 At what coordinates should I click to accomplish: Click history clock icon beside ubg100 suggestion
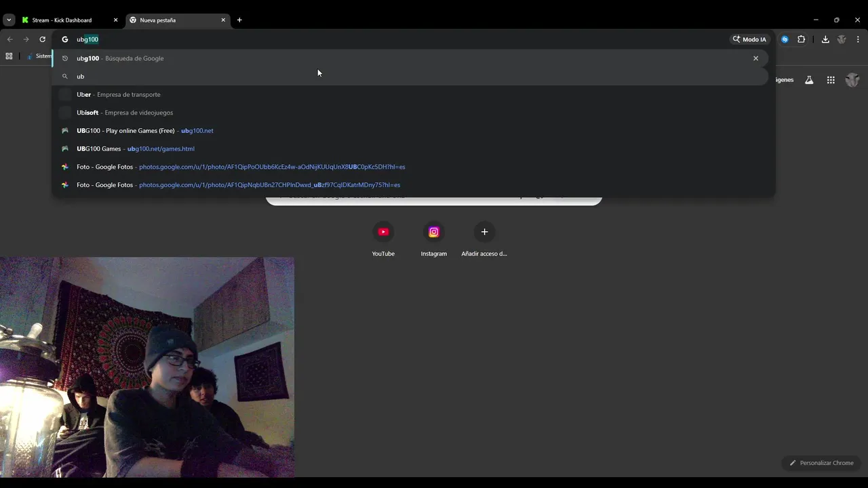[65, 58]
